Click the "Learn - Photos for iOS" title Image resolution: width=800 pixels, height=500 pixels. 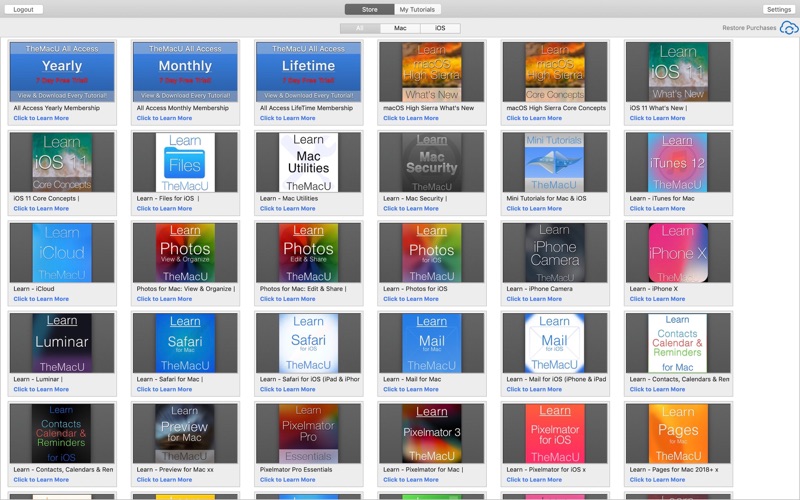pos(415,288)
